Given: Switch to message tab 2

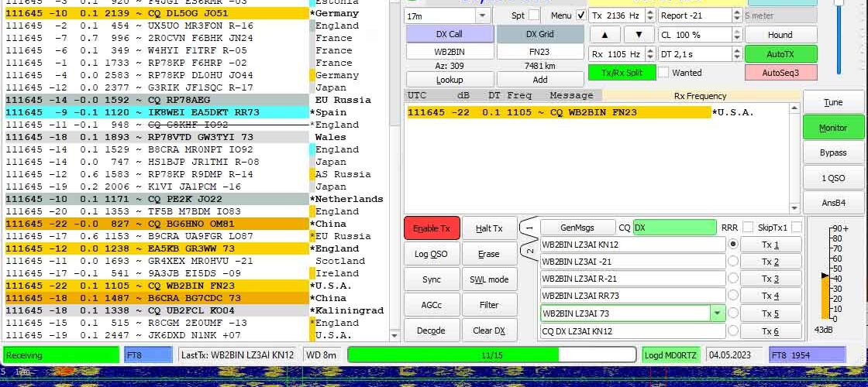Looking at the screenshot, I should (x=529, y=251).
